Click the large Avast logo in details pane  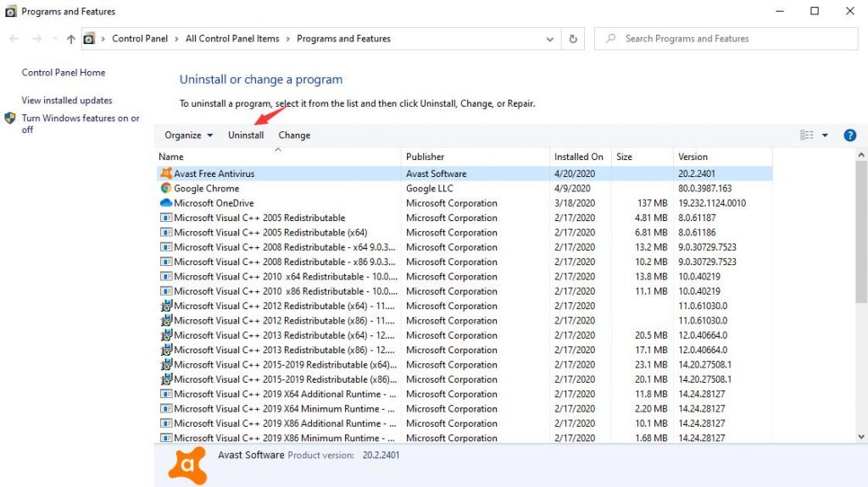click(x=188, y=466)
